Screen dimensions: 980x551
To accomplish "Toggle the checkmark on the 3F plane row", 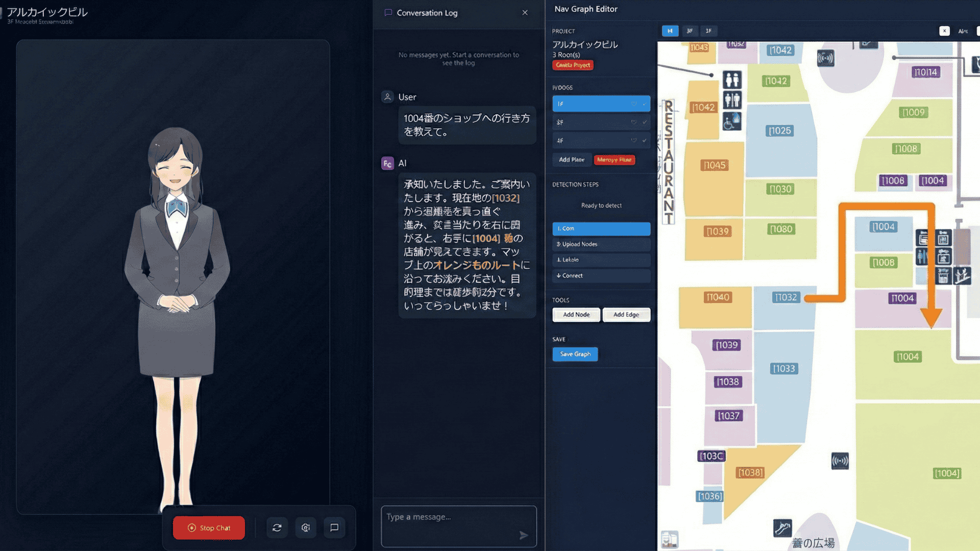I will tap(645, 122).
